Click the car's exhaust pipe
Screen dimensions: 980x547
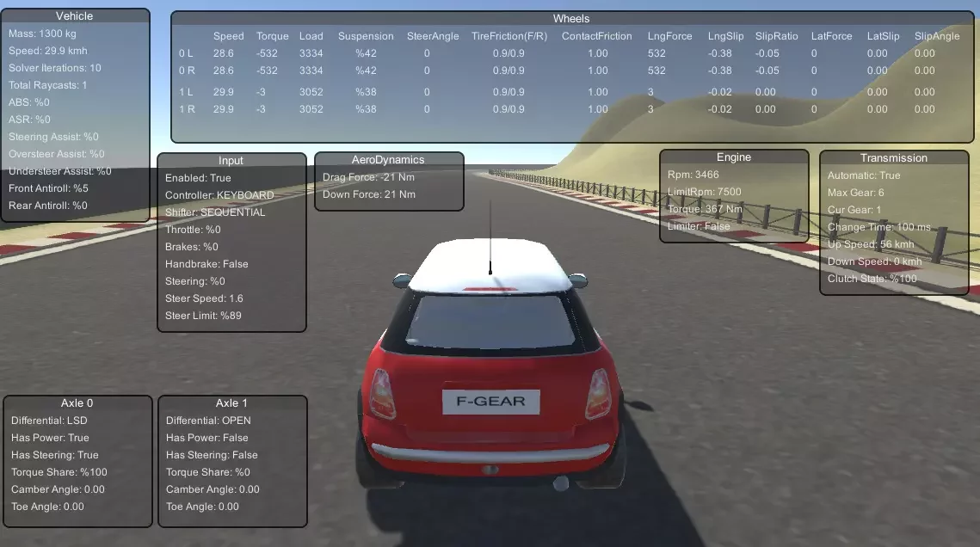[561, 482]
